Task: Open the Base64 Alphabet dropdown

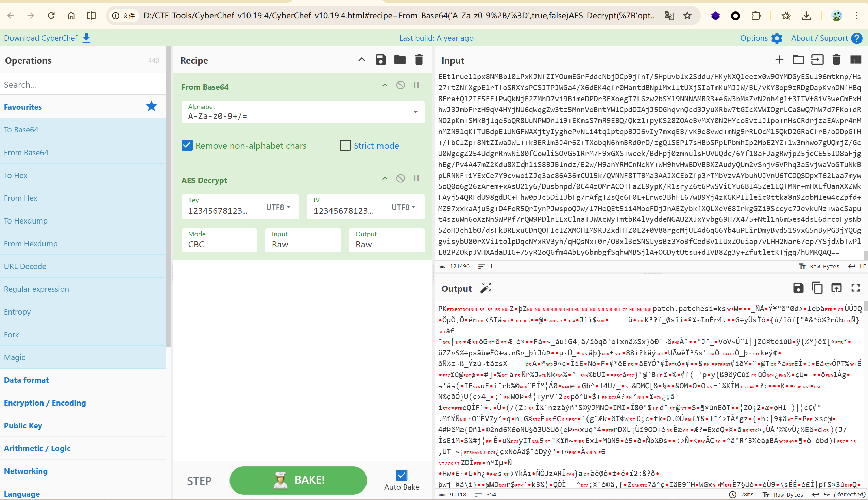Action: pyautogui.click(x=415, y=112)
